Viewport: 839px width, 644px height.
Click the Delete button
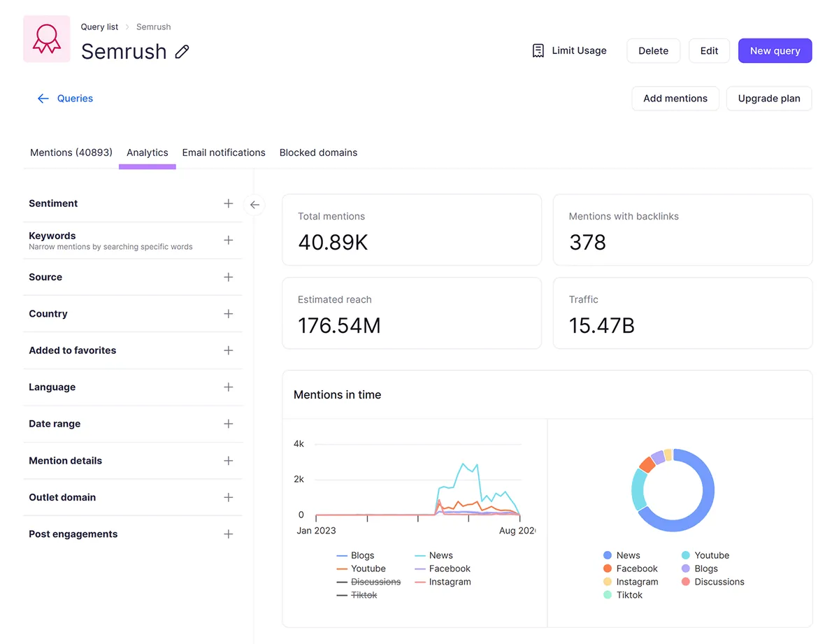[x=654, y=51]
